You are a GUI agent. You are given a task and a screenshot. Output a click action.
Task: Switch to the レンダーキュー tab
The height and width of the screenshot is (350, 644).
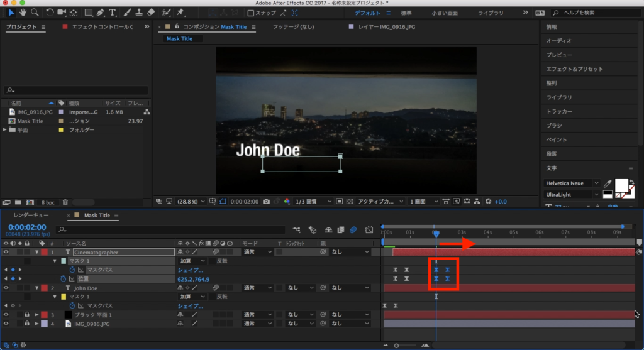coord(31,216)
